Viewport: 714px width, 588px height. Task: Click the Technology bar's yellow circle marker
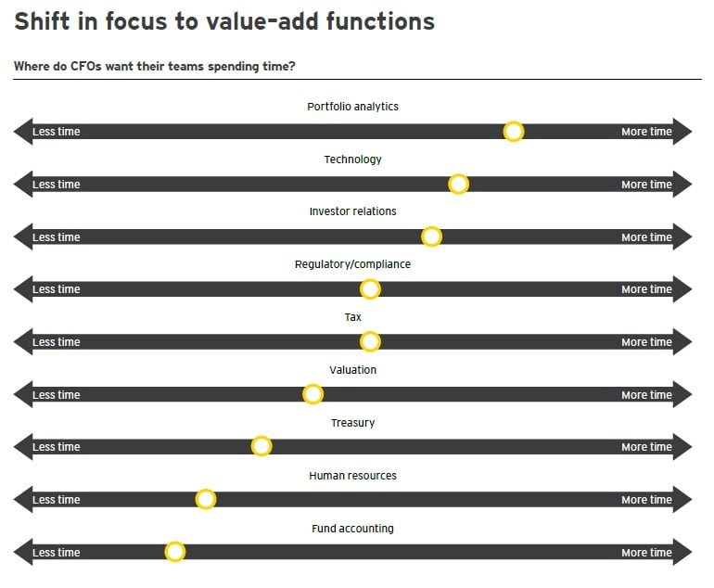[458, 184]
